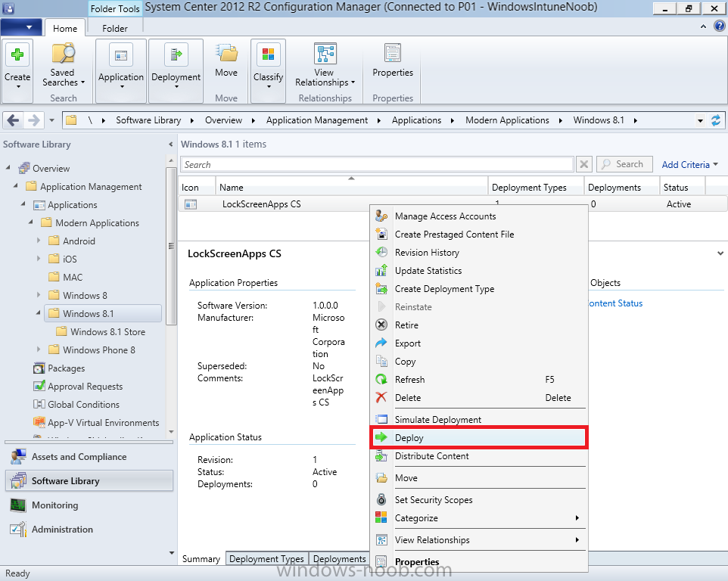
Task: Click the Categorize colored squares icon
Action: click(381, 517)
